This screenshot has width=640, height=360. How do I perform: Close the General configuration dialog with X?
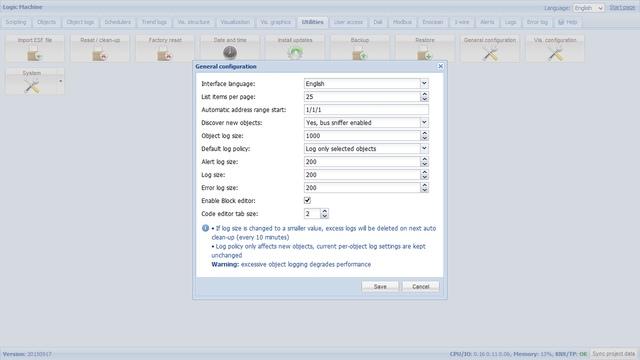tap(440, 66)
